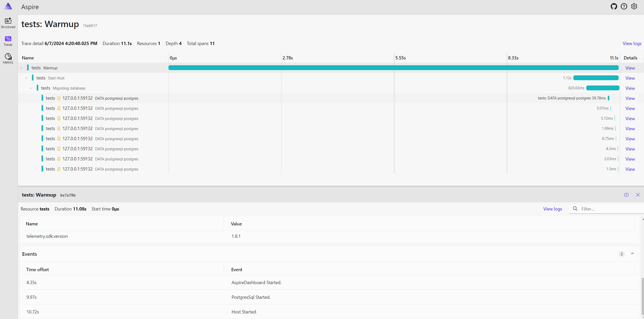Click View for the 5.07ms postgres span
This screenshot has height=319, width=644.
tap(630, 109)
